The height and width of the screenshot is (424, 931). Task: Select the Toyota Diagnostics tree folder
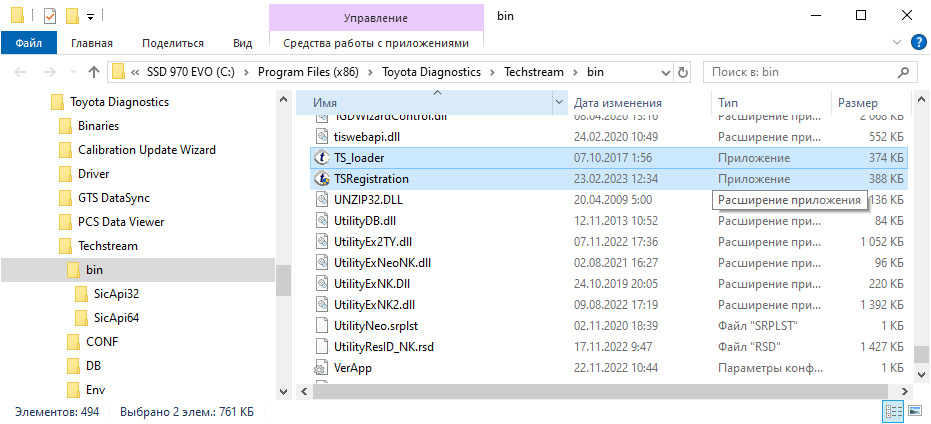119,102
